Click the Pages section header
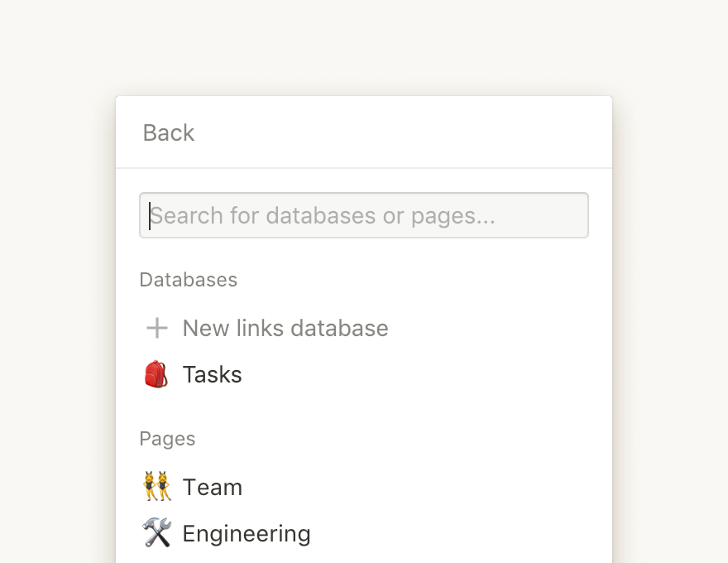The height and width of the screenshot is (563, 728). 168,439
